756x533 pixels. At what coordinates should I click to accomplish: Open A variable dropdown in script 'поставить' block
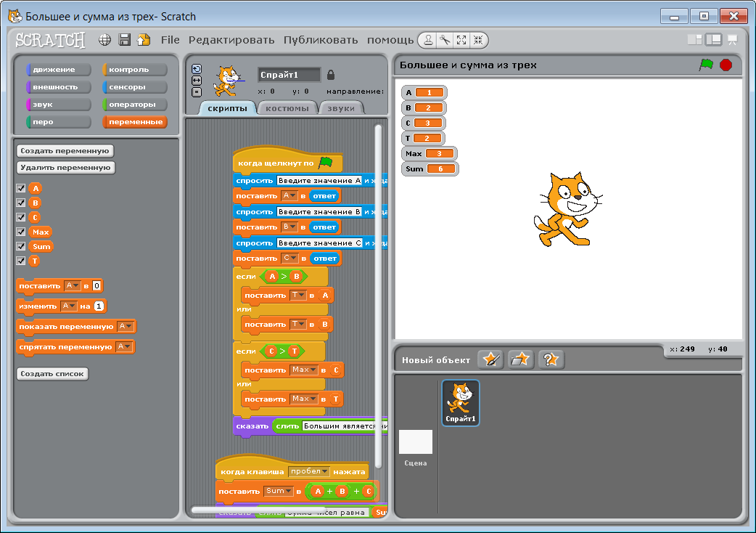[289, 195]
